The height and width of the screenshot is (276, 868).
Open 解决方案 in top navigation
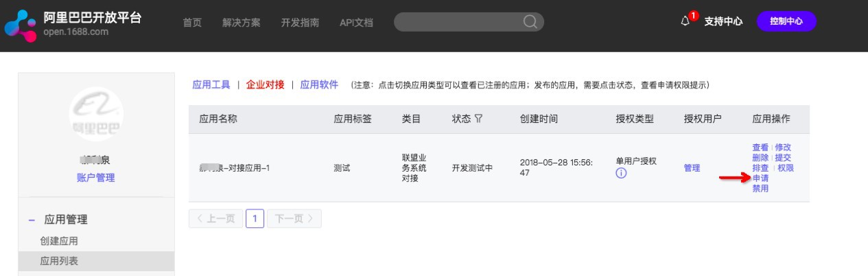(x=242, y=22)
